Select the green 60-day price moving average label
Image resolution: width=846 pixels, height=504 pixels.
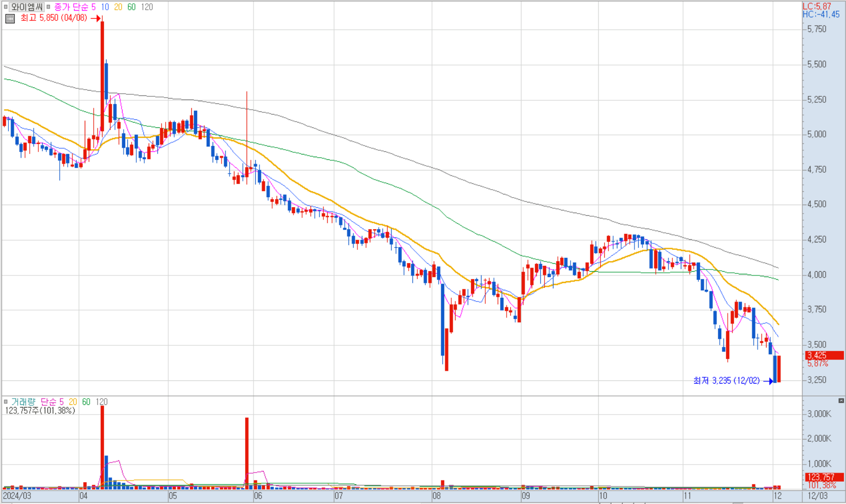click(131, 7)
